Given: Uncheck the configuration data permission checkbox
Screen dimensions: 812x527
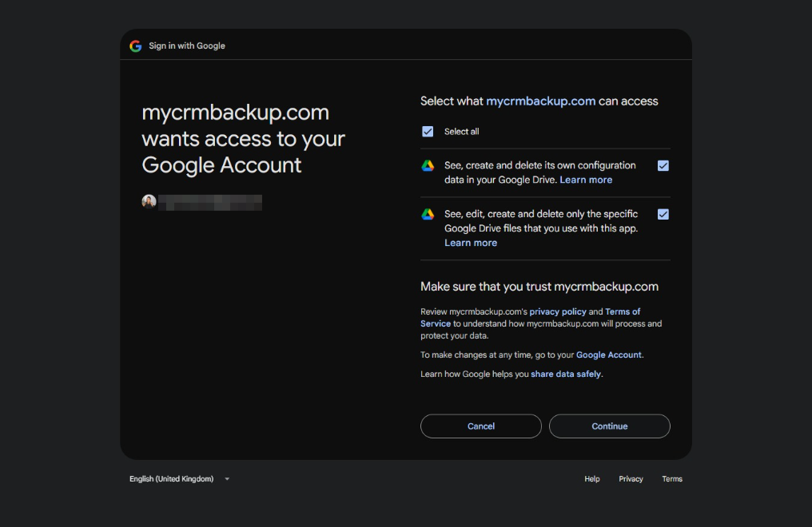Looking at the screenshot, I should click(663, 165).
